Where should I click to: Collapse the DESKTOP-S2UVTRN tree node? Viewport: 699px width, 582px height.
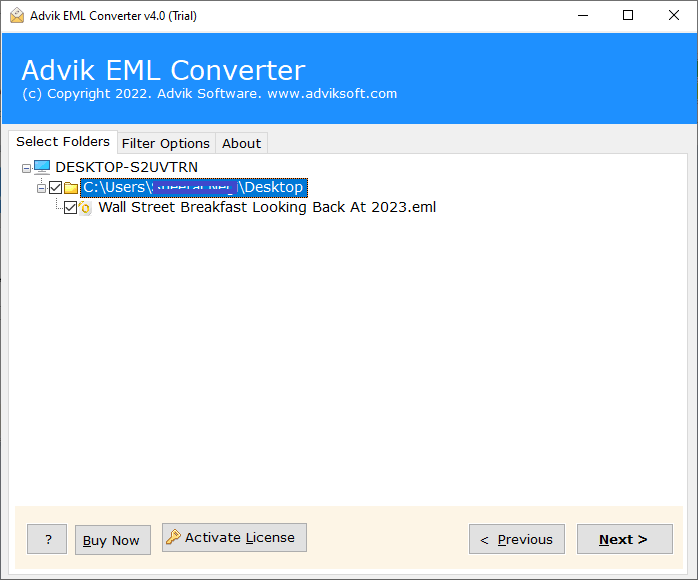pyautogui.click(x=27, y=168)
